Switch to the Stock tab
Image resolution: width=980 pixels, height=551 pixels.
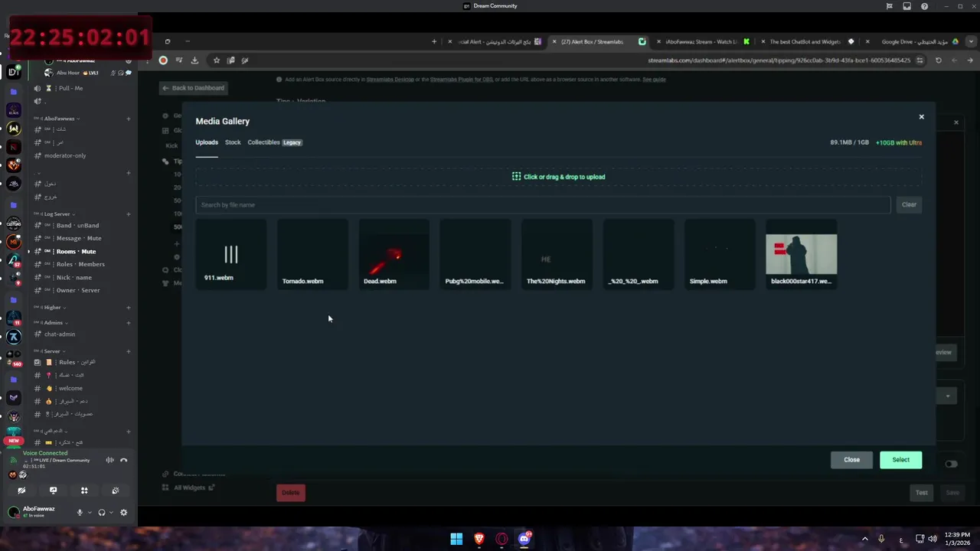pos(233,142)
